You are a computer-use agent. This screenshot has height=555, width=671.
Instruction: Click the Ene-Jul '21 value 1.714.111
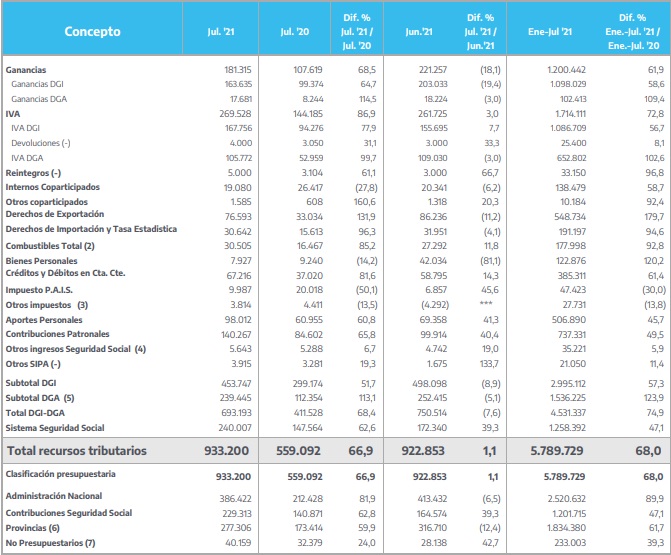(570, 114)
